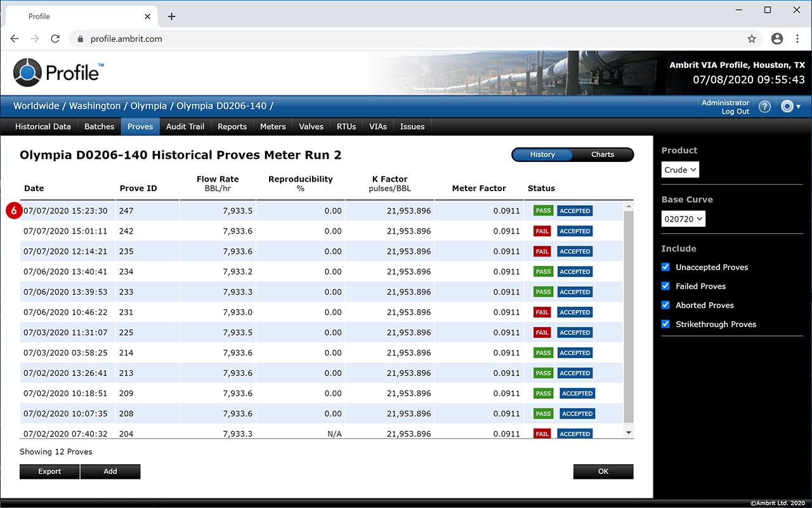Open the Historical Data tab
This screenshot has height=508, width=812.
click(43, 126)
